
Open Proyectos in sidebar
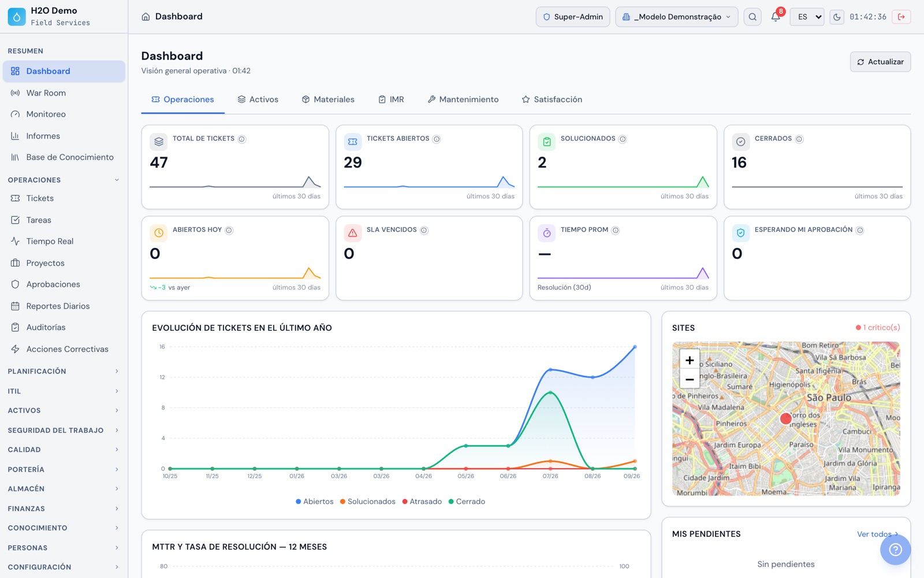pos(64,263)
